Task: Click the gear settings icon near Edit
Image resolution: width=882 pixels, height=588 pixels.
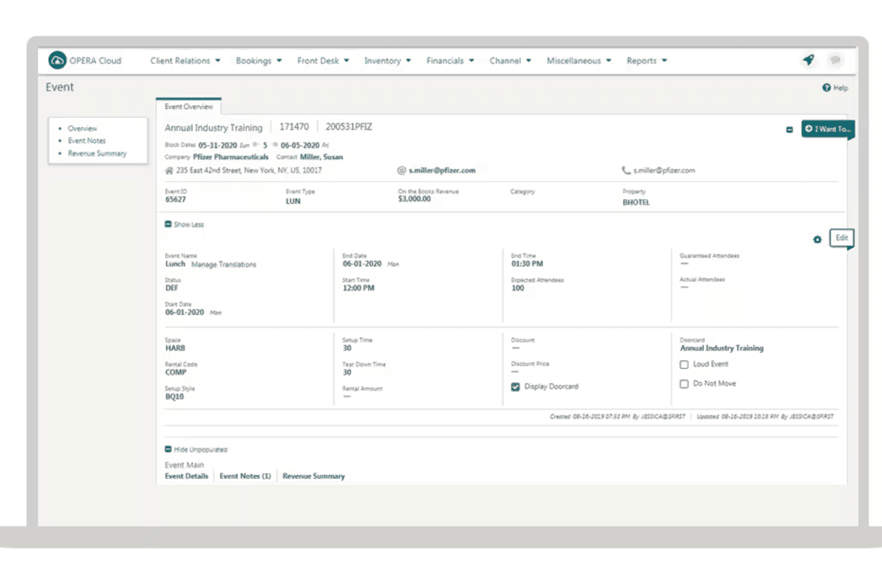Action: pyautogui.click(x=817, y=239)
